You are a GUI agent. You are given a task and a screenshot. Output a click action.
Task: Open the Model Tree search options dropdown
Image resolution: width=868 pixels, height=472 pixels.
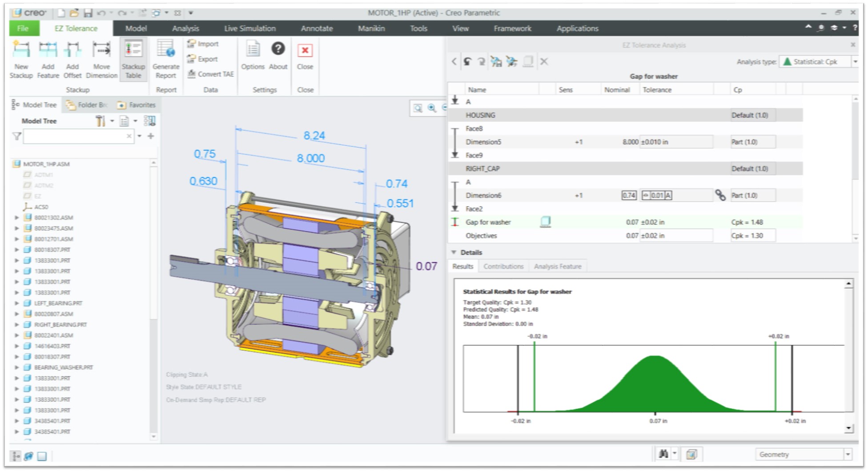coord(140,136)
